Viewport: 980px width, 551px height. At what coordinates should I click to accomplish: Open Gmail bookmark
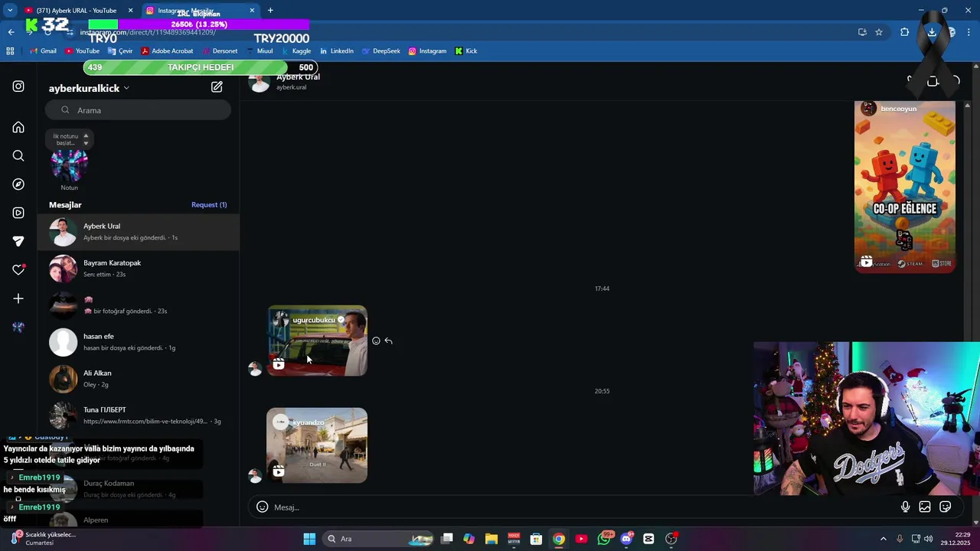pos(43,51)
